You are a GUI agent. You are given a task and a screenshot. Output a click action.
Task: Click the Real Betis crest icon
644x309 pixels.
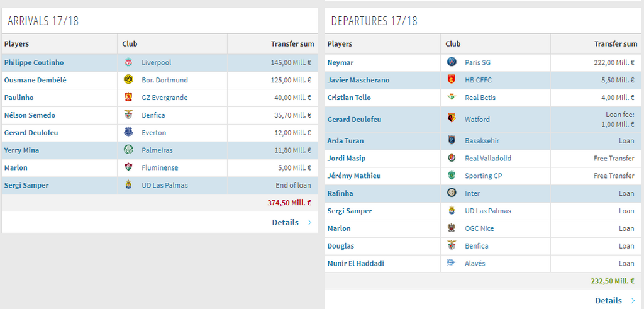coord(452,98)
